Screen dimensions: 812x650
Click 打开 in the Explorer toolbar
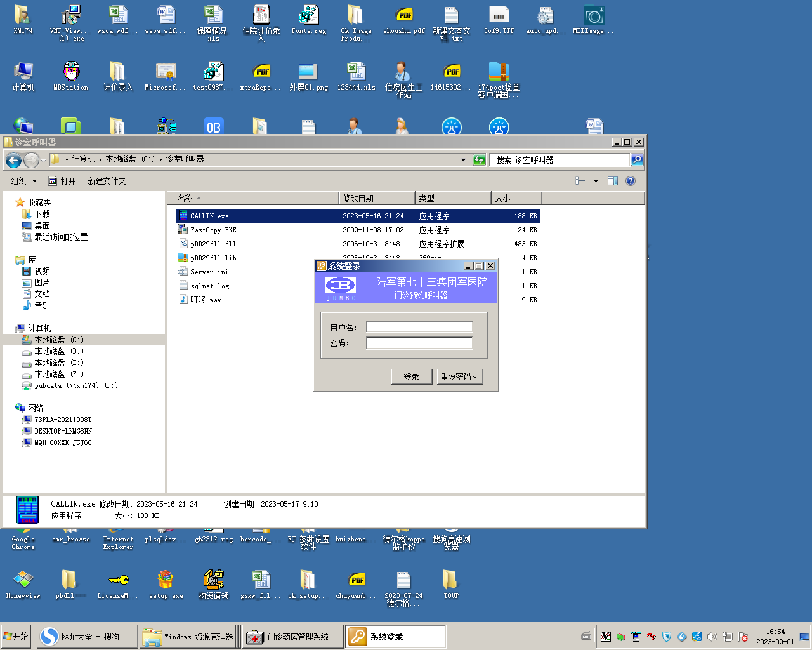pos(62,181)
